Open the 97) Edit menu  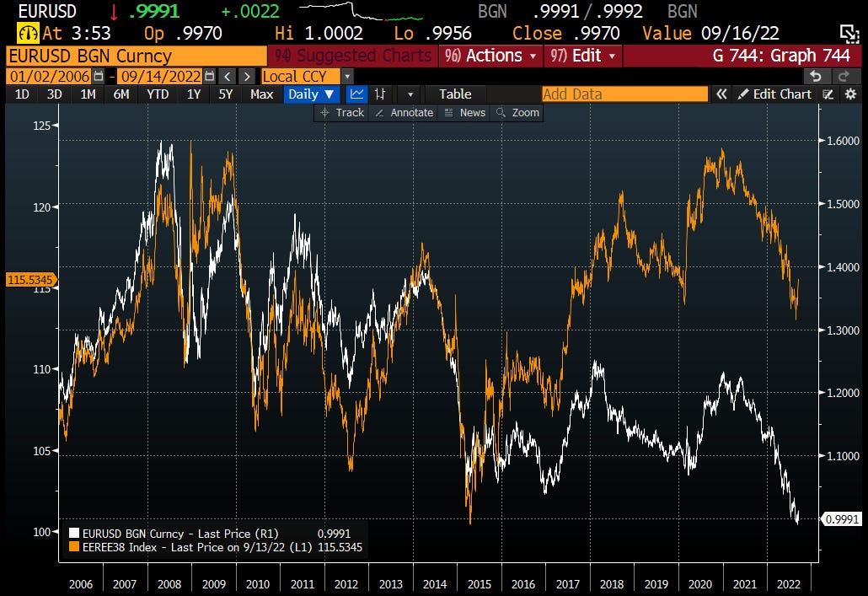pyautogui.click(x=583, y=56)
